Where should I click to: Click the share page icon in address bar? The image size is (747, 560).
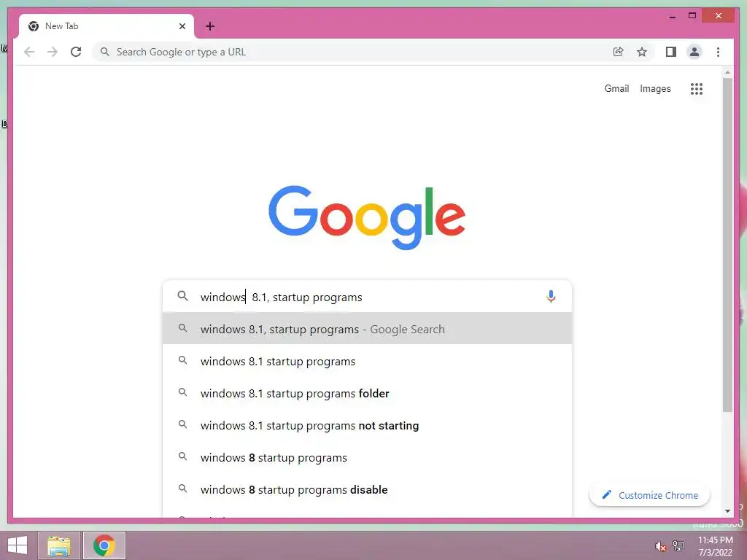tap(619, 52)
